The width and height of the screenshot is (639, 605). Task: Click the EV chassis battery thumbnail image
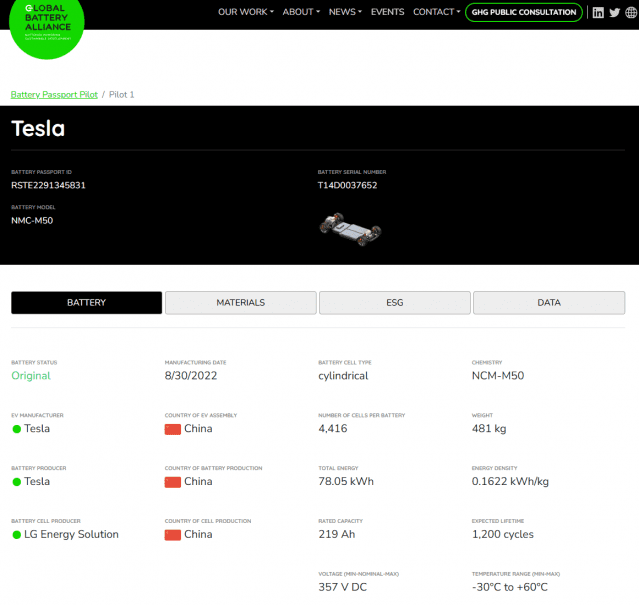[350, 229]
